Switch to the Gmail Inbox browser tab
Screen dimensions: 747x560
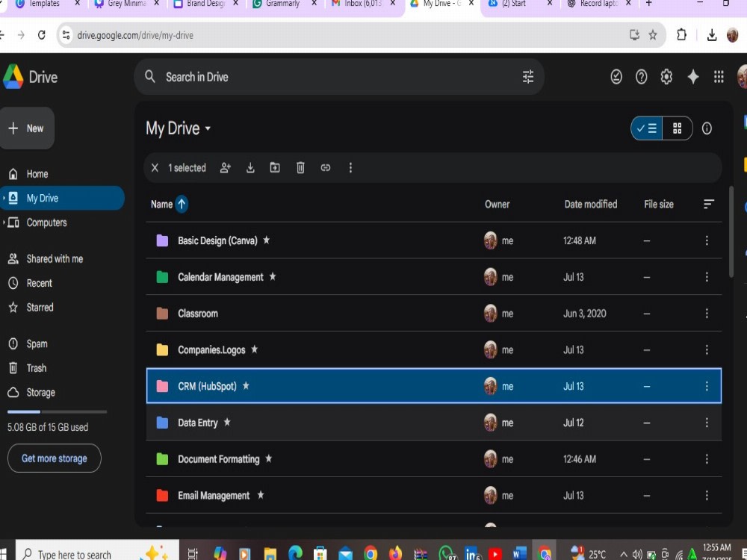coord(362,4)
